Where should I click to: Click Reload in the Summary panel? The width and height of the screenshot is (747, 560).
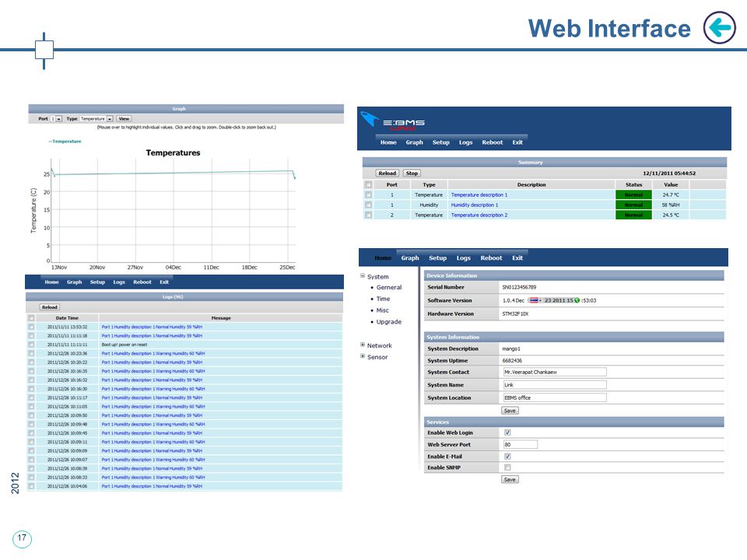click(387, 173)
